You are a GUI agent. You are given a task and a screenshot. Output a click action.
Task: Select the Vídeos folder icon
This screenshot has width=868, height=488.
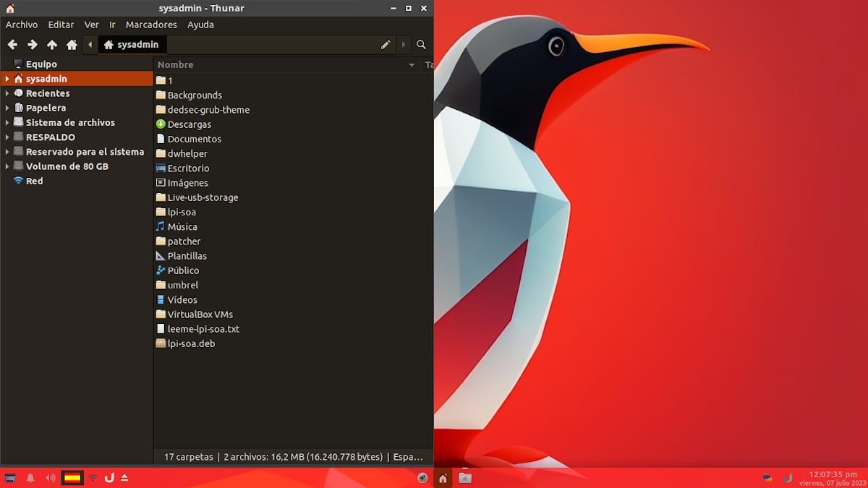161,299
